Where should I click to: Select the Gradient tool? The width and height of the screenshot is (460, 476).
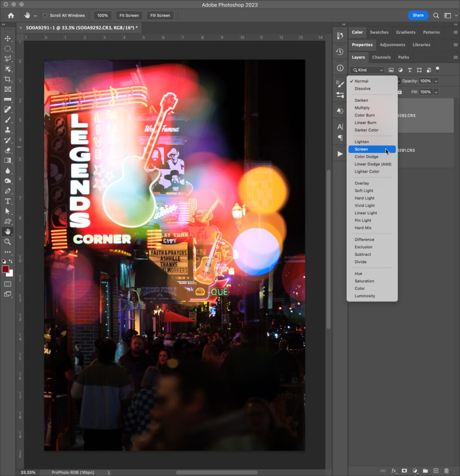(7, 160)
